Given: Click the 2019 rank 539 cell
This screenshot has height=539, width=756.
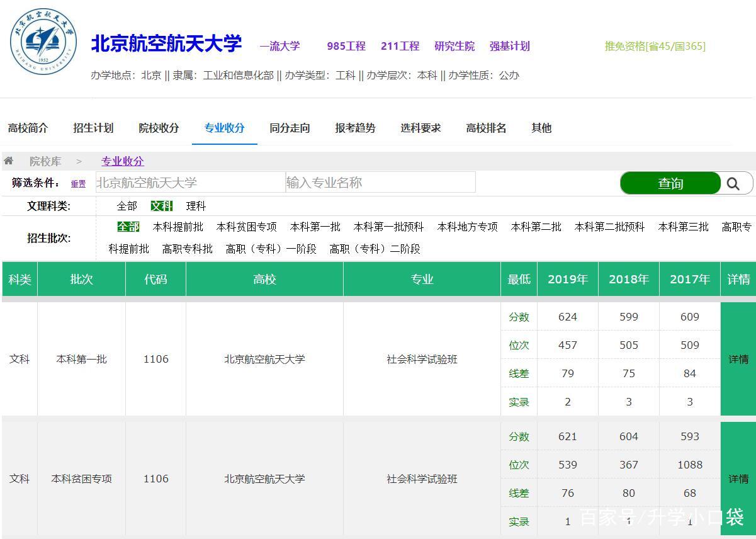Looking at the screenshot, I should [568, 465].
